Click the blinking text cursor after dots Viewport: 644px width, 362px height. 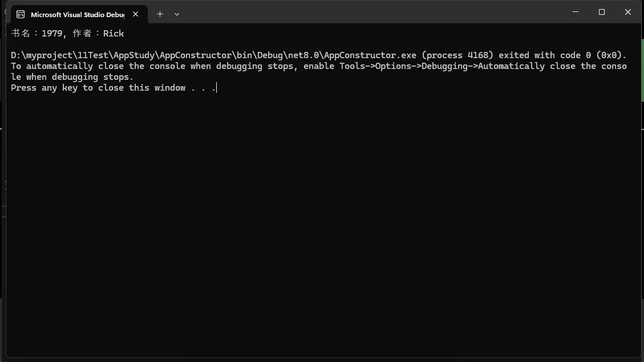pos(216,88)
